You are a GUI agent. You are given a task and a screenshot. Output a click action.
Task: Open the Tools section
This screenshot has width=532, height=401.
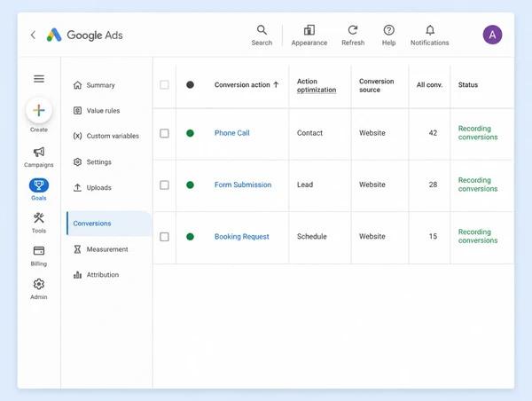coord(39,223)
